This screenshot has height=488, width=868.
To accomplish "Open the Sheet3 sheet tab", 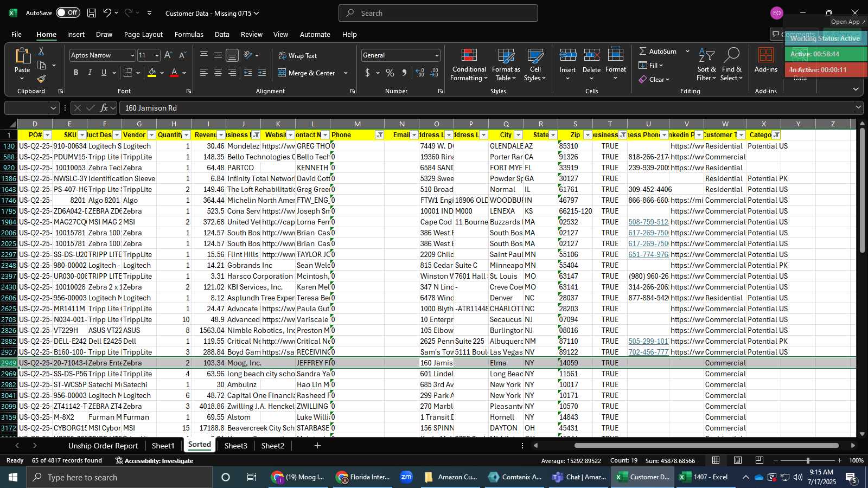I will point(236,446).
